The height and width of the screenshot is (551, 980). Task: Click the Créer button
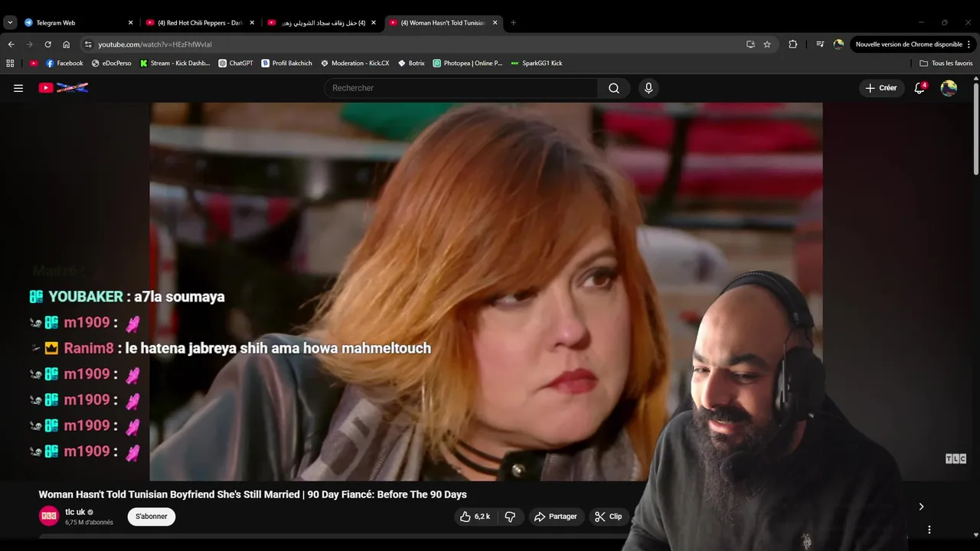881,88
